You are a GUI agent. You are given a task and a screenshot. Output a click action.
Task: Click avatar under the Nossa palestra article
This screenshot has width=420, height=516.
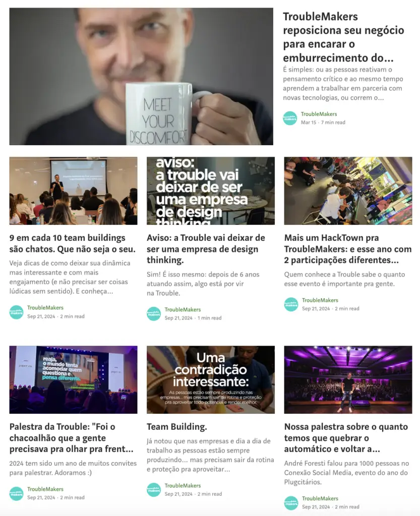291,502
